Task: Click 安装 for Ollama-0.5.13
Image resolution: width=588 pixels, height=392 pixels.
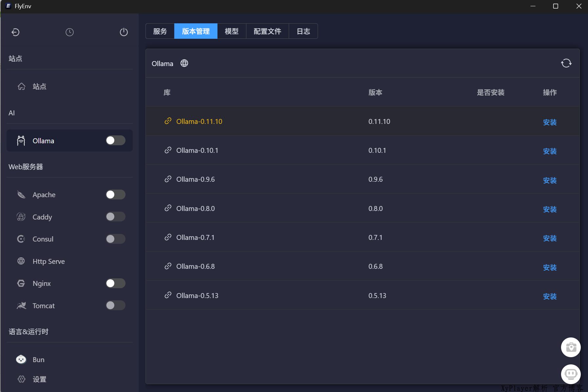Action: pos(550,296)
